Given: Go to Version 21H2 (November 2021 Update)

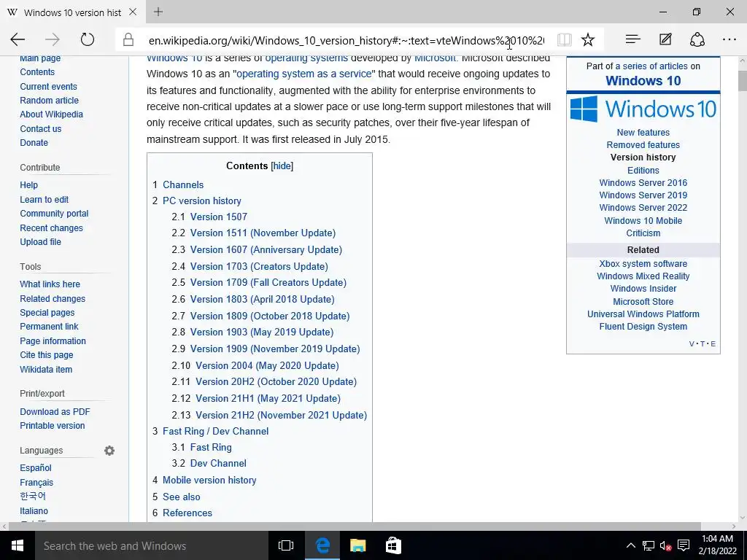Looking at the screenshot, I should tap(281, 415).
